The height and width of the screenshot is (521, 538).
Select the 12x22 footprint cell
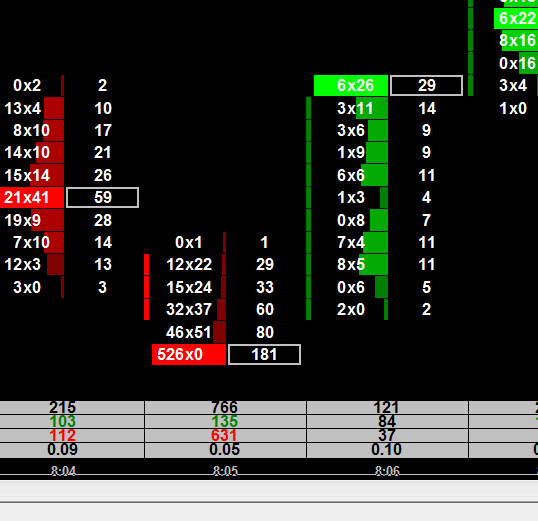point(189,265)
